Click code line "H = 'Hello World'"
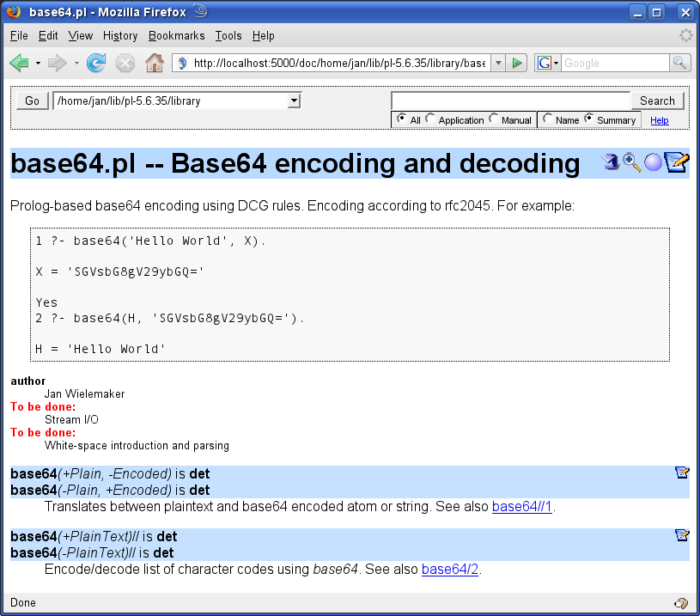 tap(100, 349)
